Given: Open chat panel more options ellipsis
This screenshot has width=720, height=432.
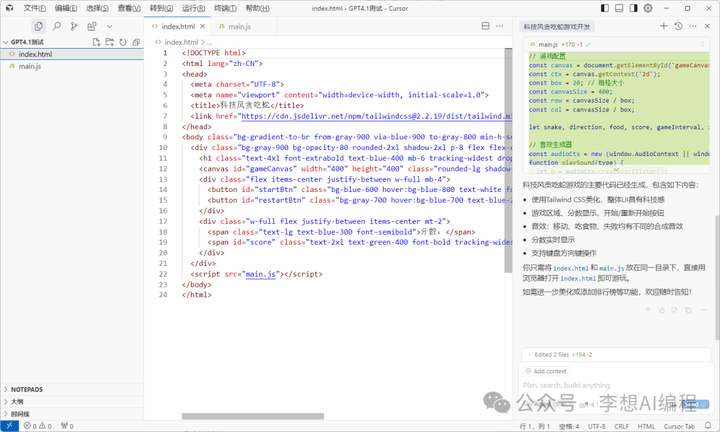Looking at the screenshot, I should [693, 26].
